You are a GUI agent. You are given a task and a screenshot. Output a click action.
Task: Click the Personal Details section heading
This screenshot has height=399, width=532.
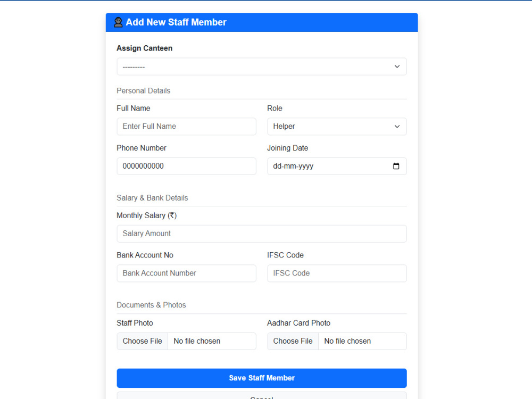(144, 90)
